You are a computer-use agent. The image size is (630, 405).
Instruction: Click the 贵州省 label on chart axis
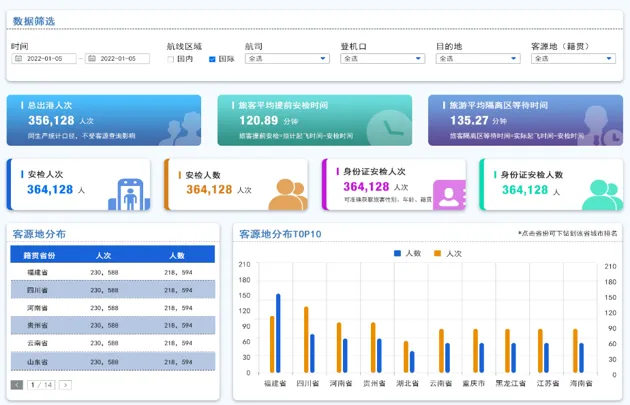pos(374,383)
